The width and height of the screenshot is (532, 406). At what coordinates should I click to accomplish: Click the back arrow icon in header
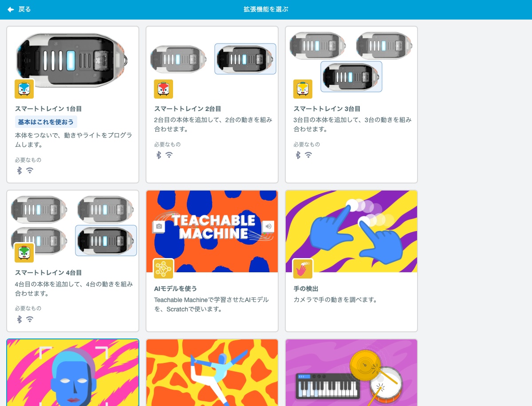[x=11, y=9]
